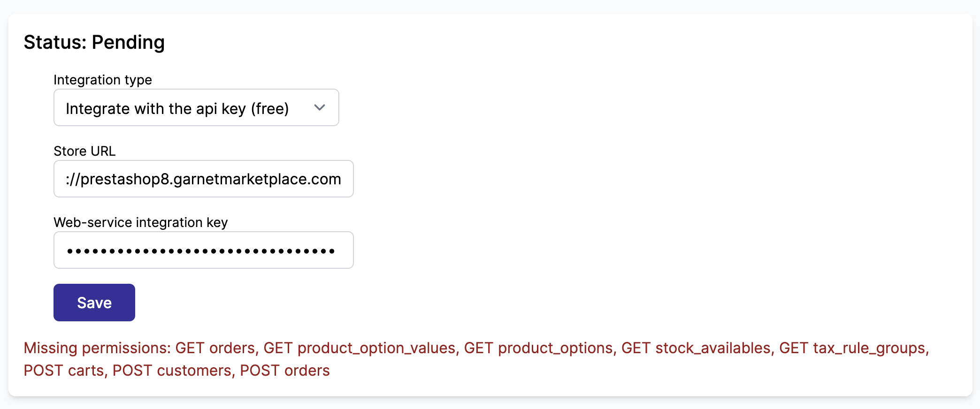Select the prestashop8.garnetmarketplace.com URL text
This screenshot has height=409, width=980.
pos(203,179)
